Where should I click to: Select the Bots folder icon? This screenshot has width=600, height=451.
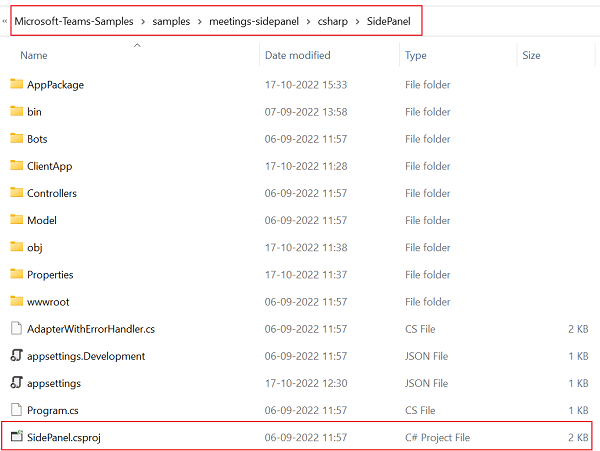pyautogui.click(x=16, y=138)
